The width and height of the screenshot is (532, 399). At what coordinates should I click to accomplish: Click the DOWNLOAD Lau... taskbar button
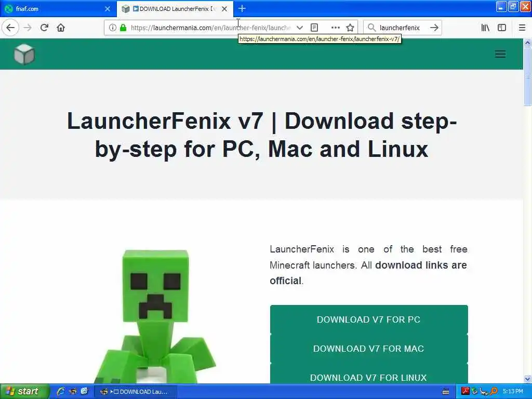(x=135, y=392)
